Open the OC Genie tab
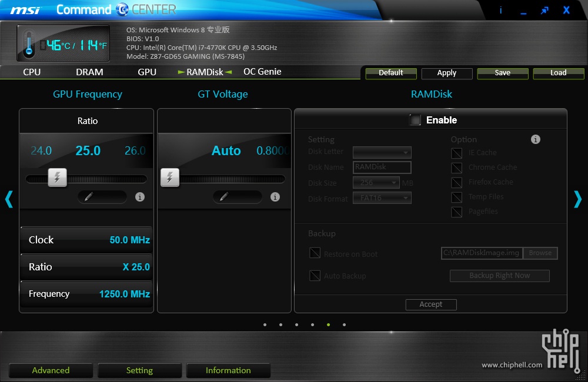This screenshot has width=588, height=382. coord(262,72)
